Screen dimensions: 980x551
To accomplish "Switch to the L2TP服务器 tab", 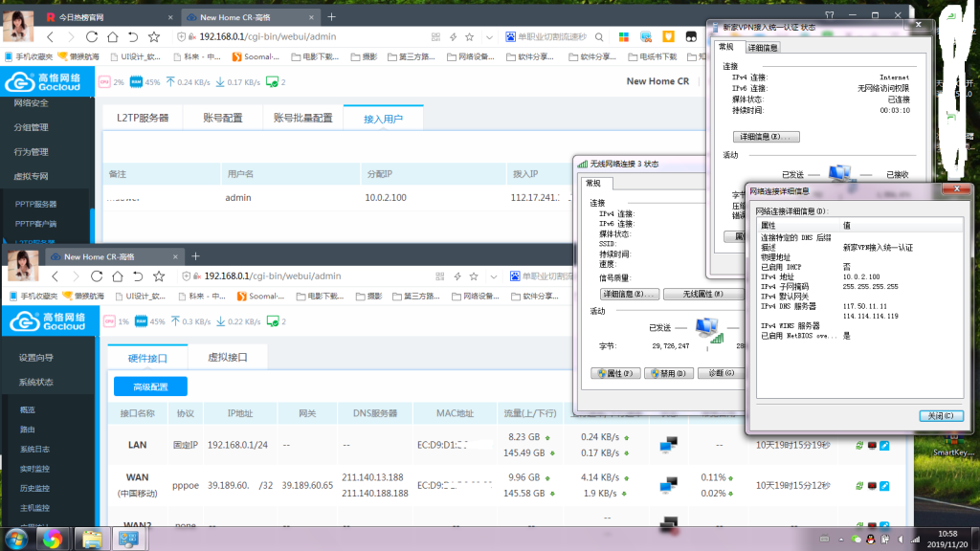I will [143, 118].
